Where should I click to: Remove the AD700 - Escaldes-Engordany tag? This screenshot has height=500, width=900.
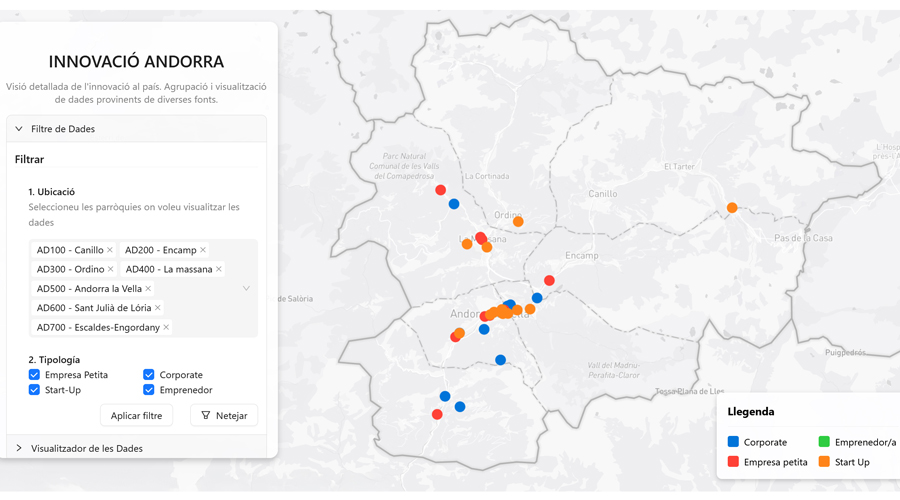(x=166, y=327)
